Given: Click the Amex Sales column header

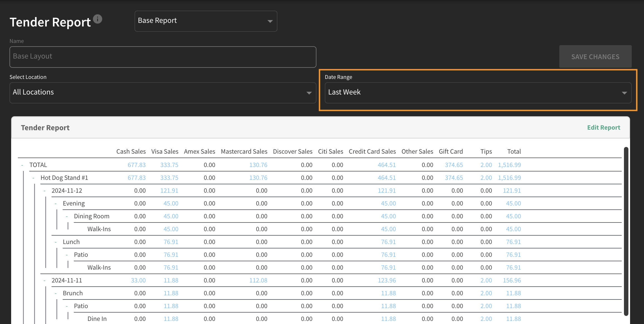Looking at the screenshot, I should click(199, 151).
